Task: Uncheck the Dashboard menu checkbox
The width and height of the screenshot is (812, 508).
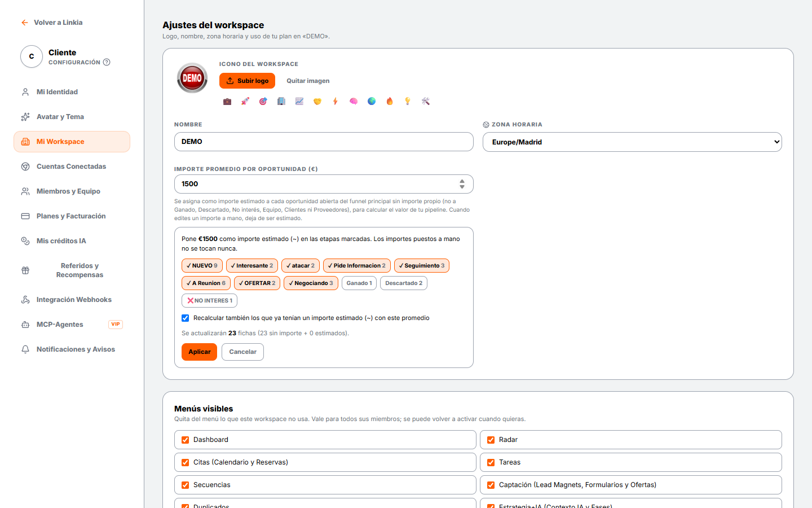Action: [x=185, y=440]
